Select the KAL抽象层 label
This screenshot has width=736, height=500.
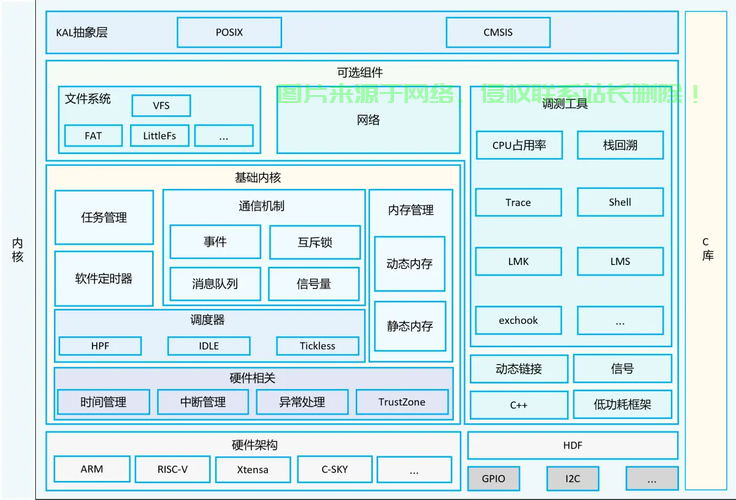coord(82,32)
